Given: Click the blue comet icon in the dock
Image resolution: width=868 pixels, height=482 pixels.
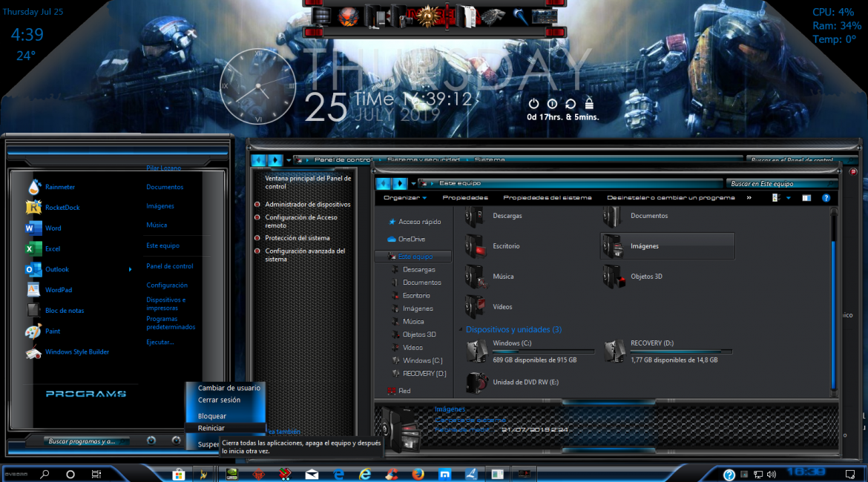Looking at the screenshot, I should [520, 16].
